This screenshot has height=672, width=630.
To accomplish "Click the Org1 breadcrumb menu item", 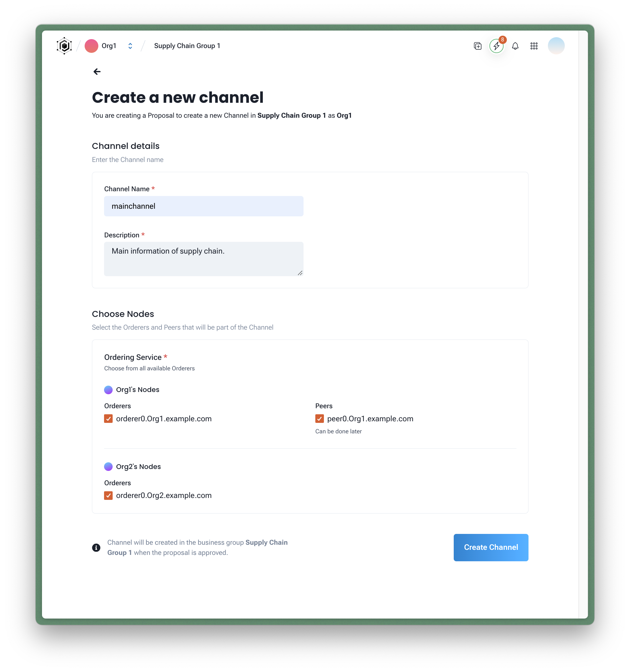I will click(x=109, y=45).
